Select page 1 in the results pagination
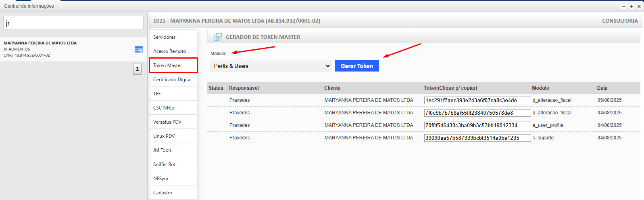 [137, 69]
